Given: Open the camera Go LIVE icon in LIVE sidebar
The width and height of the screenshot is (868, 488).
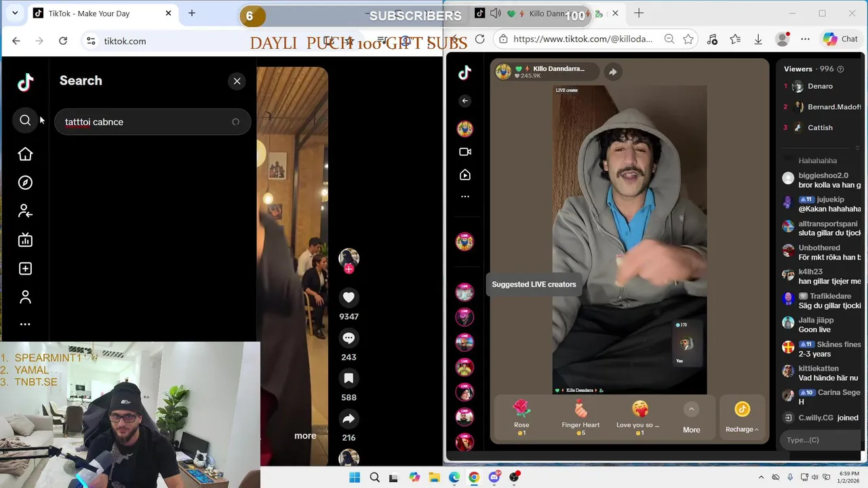Looking at the screenshot, I should [465, 152].
